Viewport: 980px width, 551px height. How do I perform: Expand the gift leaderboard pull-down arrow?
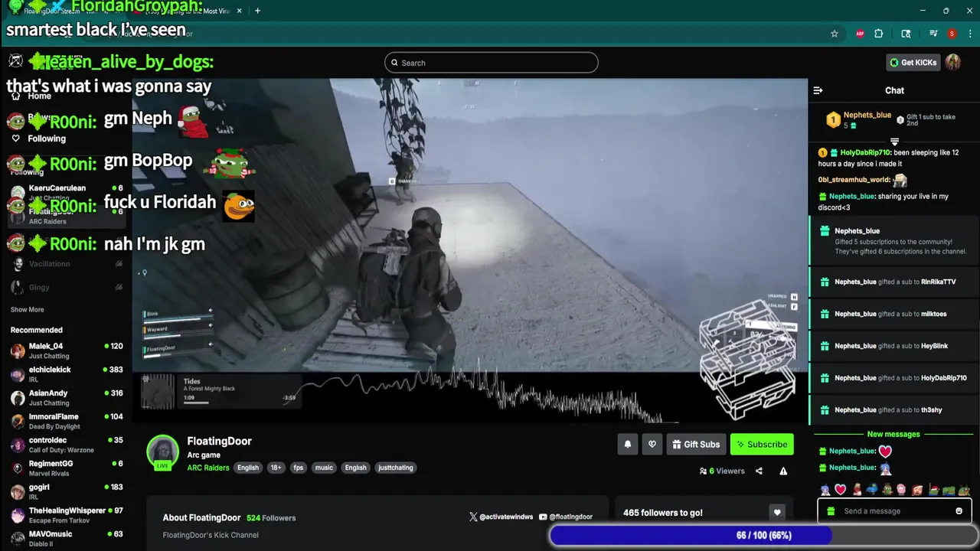(894, 142)
